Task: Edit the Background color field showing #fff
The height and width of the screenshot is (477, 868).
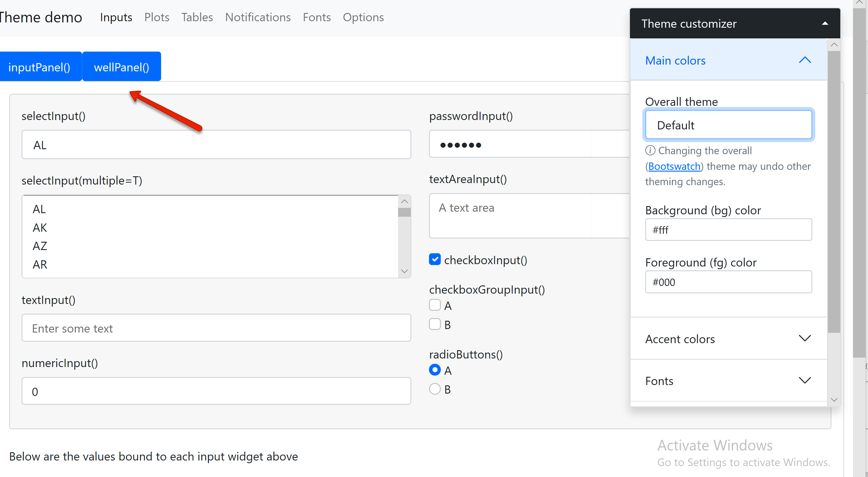Action: tap(728, 230)
